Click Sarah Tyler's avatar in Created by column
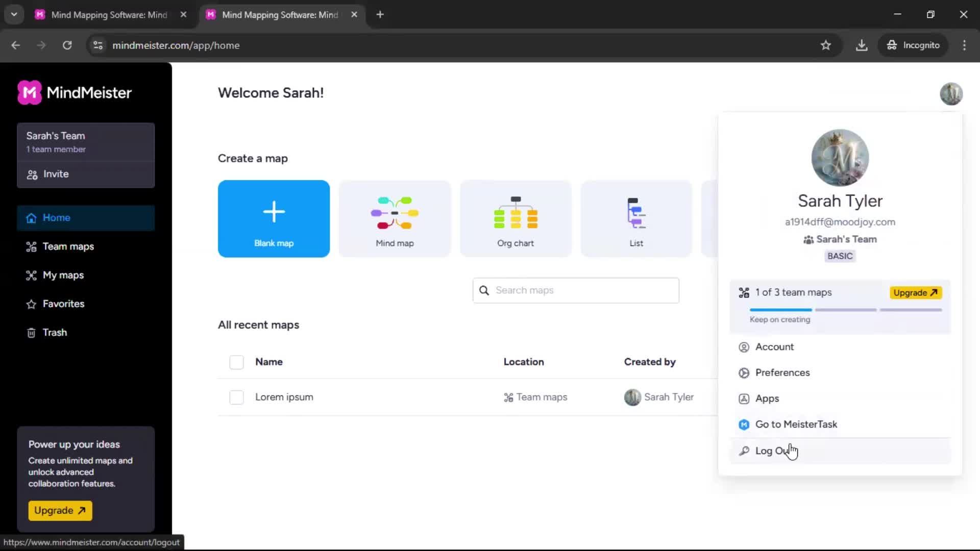The height and width of the screenshot is (551, 980). pyautogui.click(x=632, y=397)
